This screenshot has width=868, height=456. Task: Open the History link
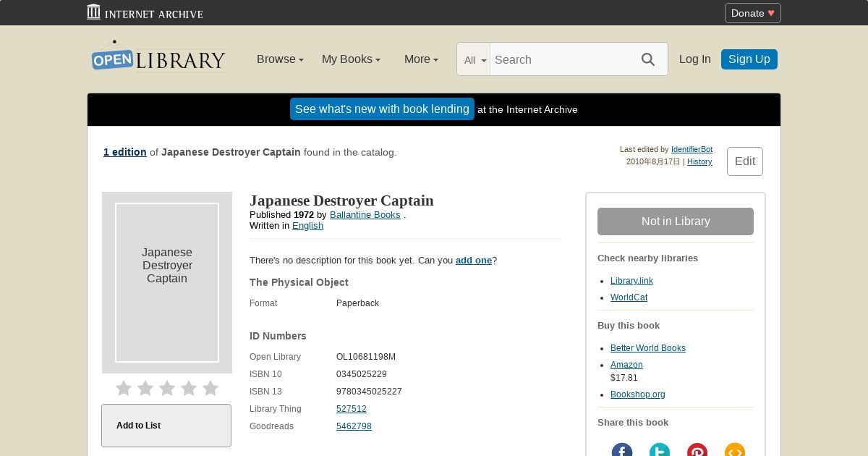pos(699,162)
